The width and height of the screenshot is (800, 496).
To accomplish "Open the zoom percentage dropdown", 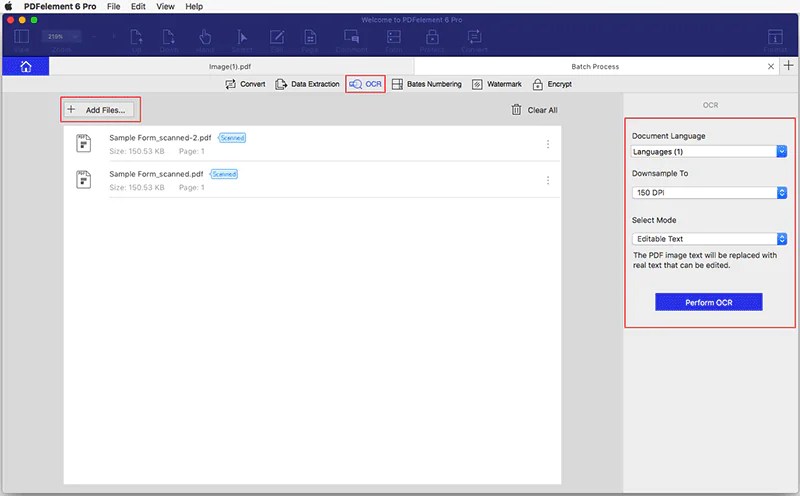I will coord(61,37).
